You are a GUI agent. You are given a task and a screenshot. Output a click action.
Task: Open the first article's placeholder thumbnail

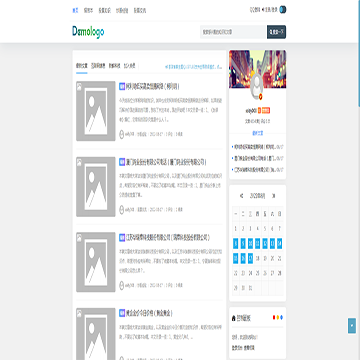pos(96,111)
